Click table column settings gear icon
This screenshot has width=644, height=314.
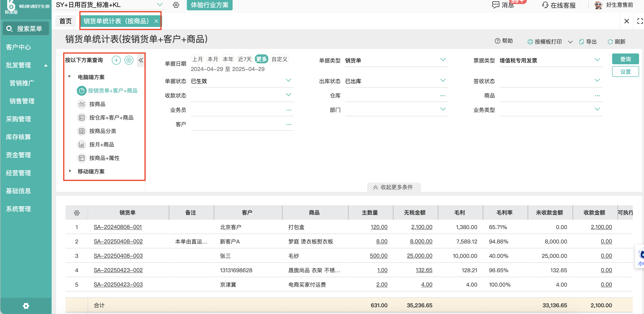click(x=77, y=213)
